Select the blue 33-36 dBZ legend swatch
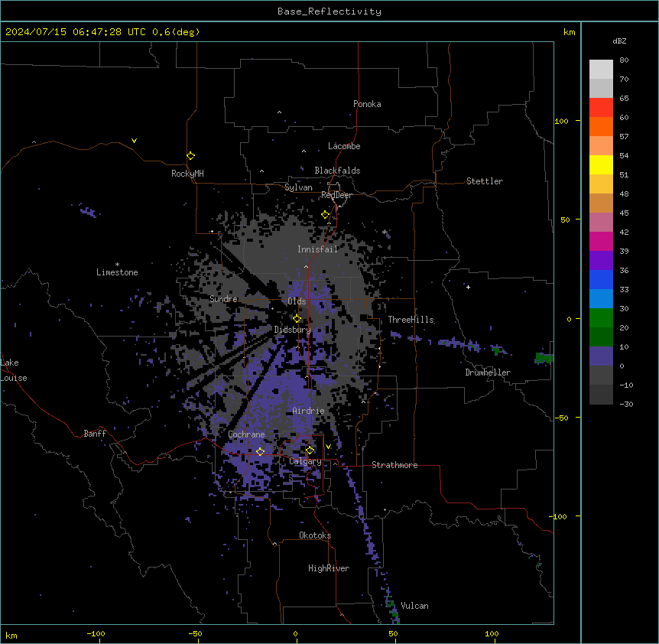Screen dimensions: 659x644 pos(601,279)
